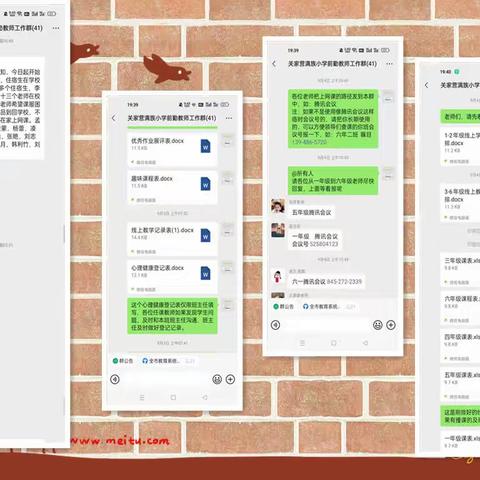Tap sender avatar beside 优秀作业展评表.docx
This screenshot has height=480, width=480.
point(228,140)
